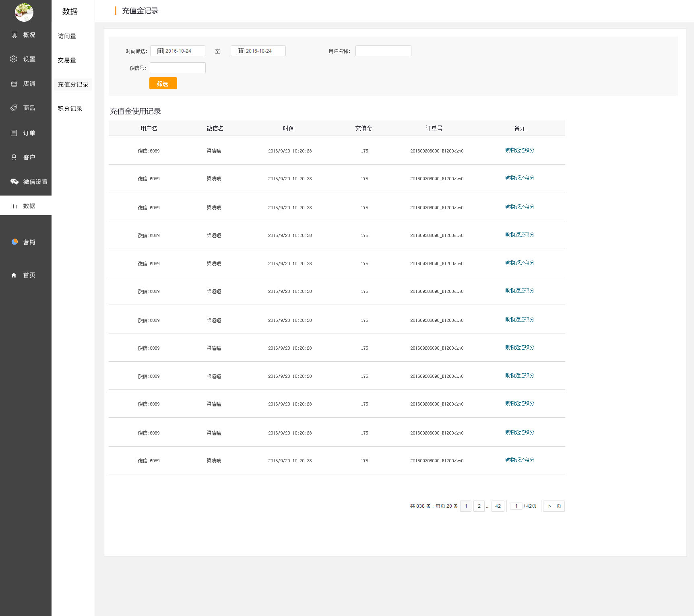Jump to page 42 in pagination
Screen dimensions: 694x616
[x=498, y=506]
